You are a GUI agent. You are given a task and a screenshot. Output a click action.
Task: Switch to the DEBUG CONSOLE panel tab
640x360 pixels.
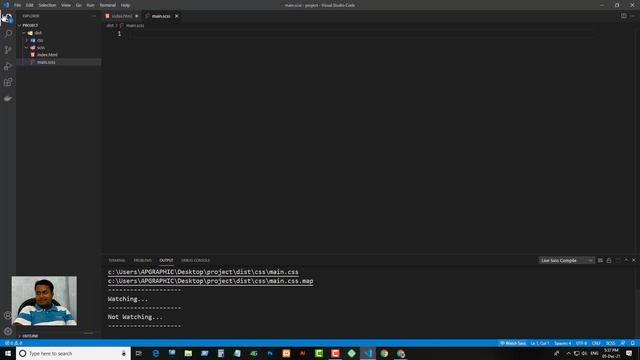pos(196,260)
